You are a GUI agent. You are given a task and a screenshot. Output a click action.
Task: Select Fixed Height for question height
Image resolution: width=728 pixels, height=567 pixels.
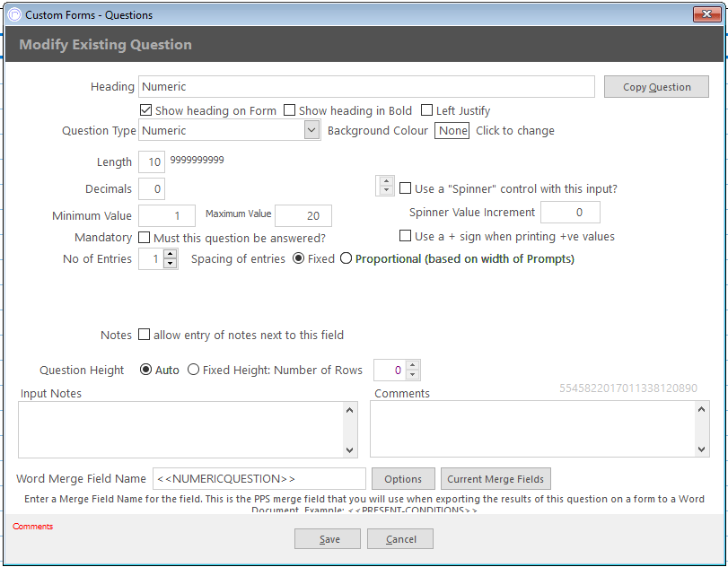click(193, 369)
